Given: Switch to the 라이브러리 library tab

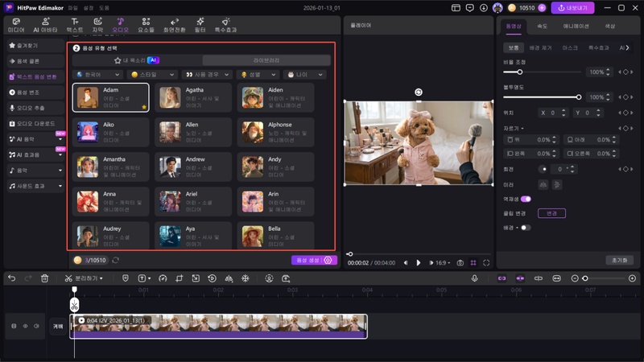Looking at the screenshot, I should (266, 60).
